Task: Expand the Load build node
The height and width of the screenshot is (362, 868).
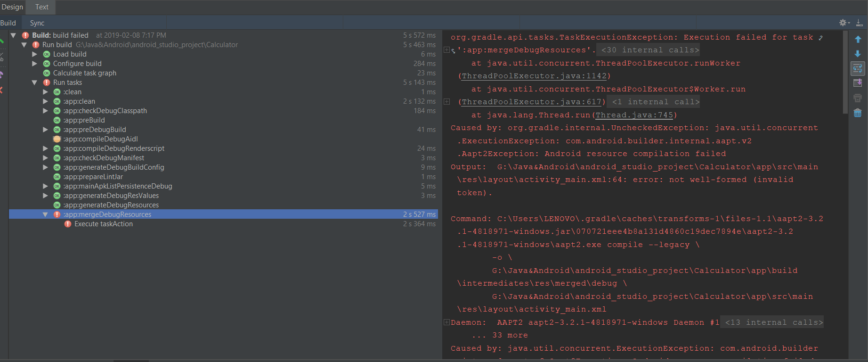Action: coord(34,54)
